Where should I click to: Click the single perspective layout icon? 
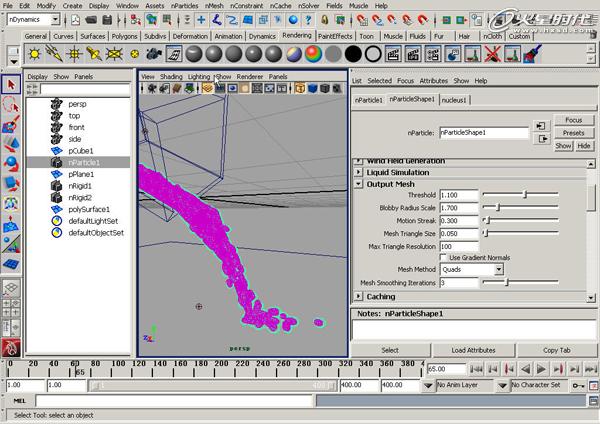pyautogui.click(x=11, y=288)
